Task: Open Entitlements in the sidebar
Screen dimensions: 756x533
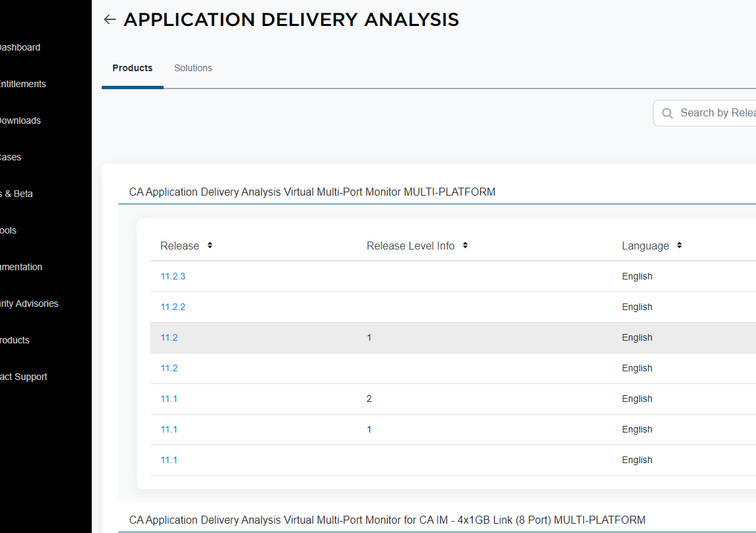Action: click(x=23, y=84)
